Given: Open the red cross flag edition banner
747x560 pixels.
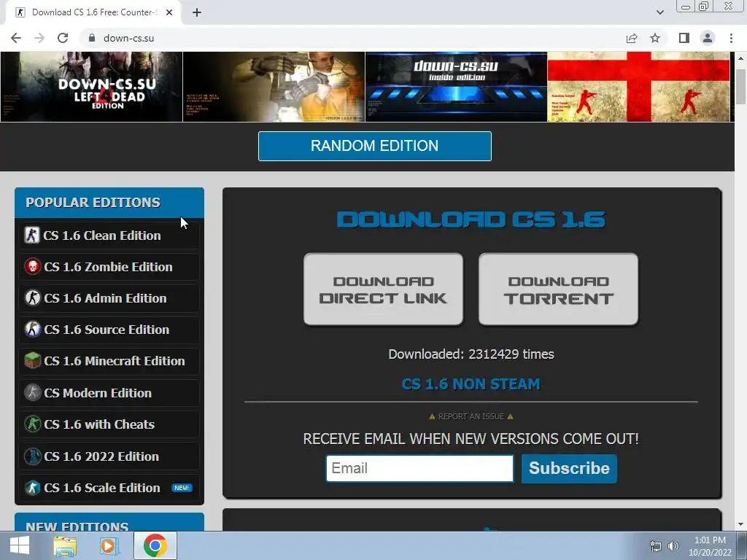Looking at the screenshot, I should pos(638,87).
